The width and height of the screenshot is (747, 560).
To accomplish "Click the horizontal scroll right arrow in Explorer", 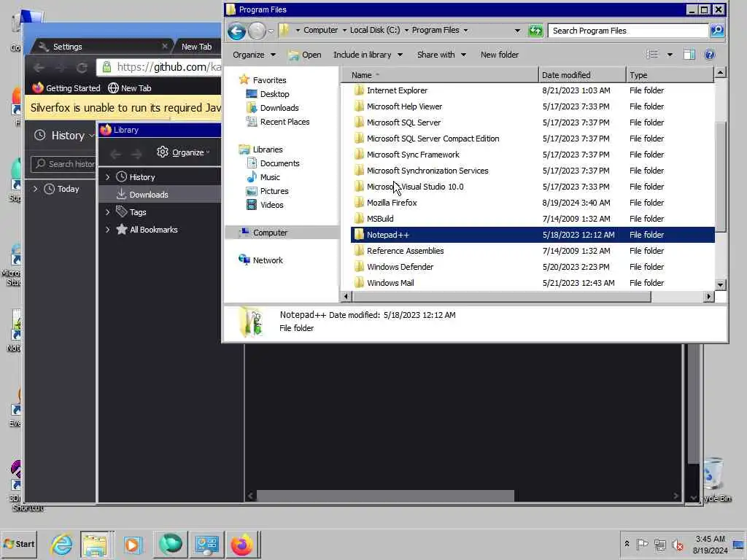I will pos(708,297).
